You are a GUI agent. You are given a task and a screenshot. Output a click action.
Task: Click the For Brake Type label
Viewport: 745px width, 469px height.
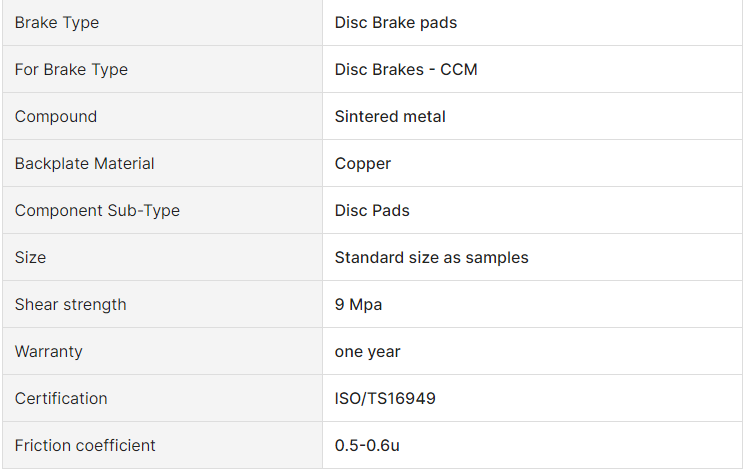click(x=71, y=70)
